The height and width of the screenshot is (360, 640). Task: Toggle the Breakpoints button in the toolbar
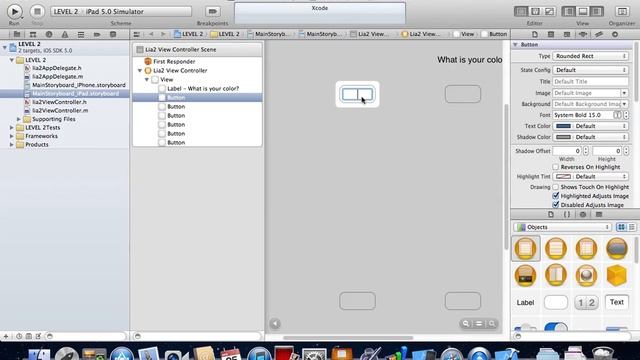[x=212, y=11]
